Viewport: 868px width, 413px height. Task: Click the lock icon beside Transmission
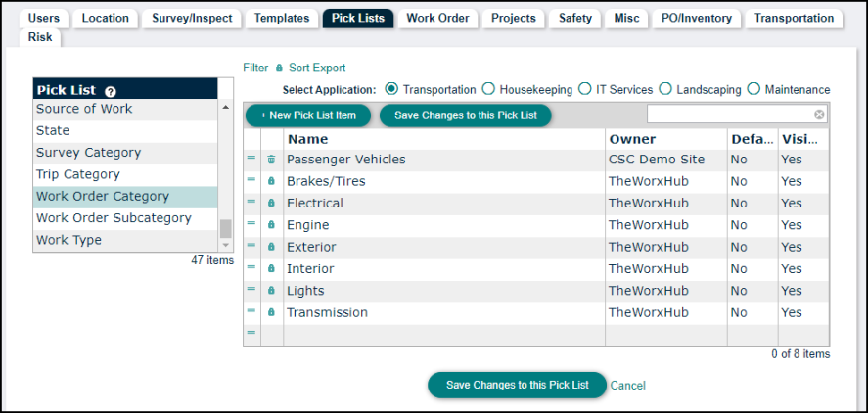pyautogui.click(x=271, y=312)
